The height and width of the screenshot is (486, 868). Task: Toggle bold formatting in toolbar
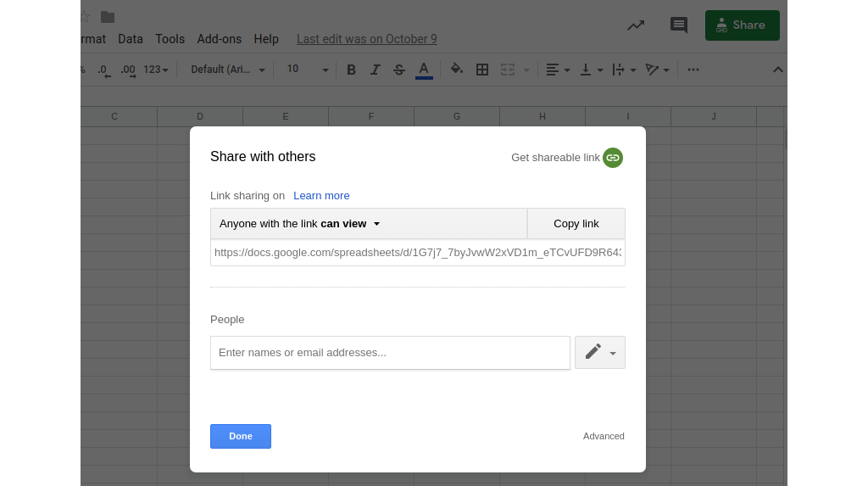[x=351, y=70]
